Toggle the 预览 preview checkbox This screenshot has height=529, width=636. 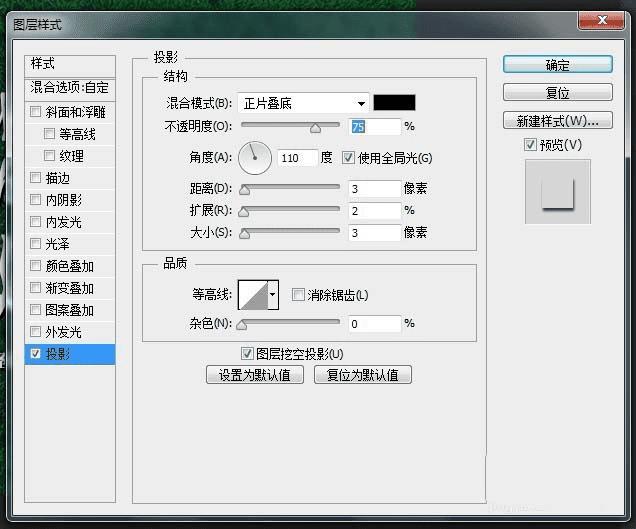pyautogui.click(x=530, y=144)
